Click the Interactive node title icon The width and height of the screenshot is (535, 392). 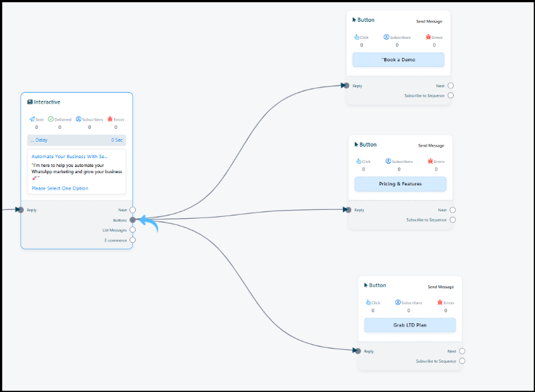[30, 102]
